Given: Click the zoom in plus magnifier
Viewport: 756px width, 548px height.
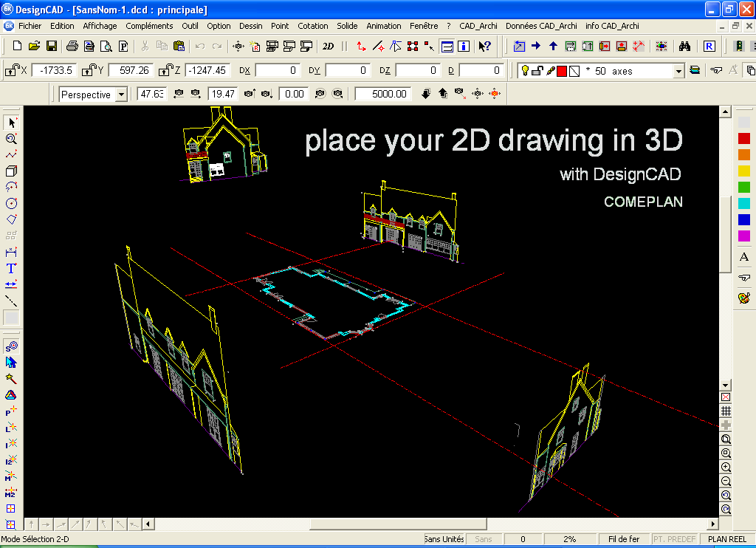Looking at the screenshot, I should (x=726, y=467).
